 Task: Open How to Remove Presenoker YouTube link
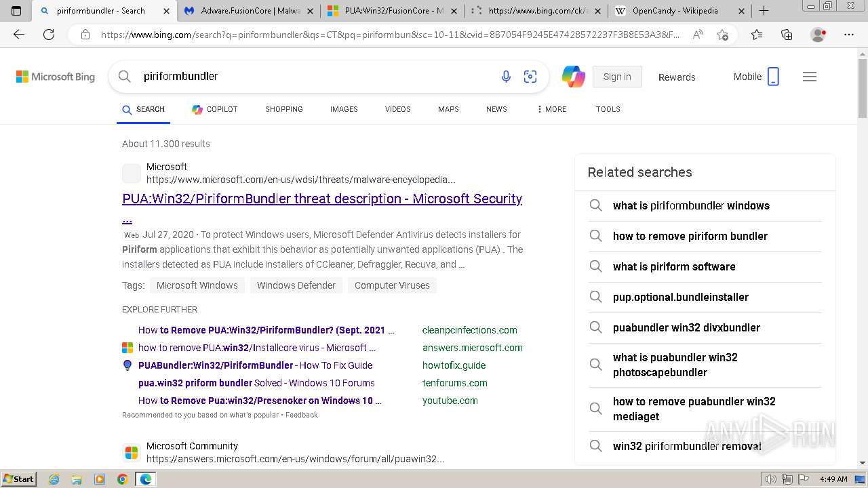pyautogui.click(x=260, y=401)
